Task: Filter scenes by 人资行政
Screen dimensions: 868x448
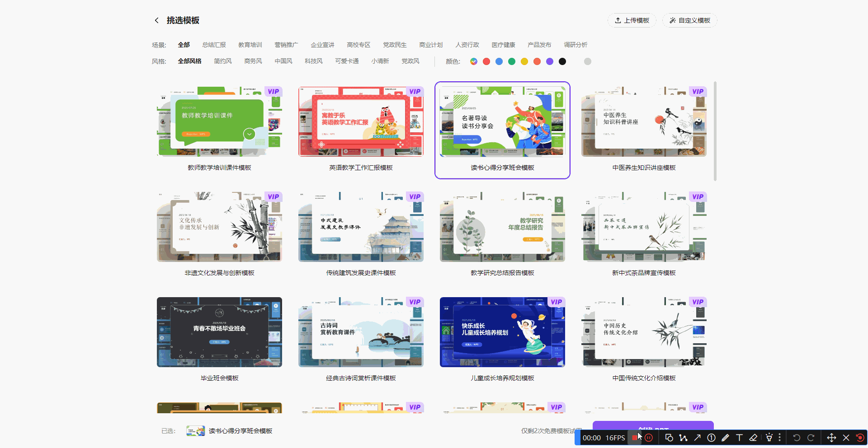Action: [x=467, y=45]
